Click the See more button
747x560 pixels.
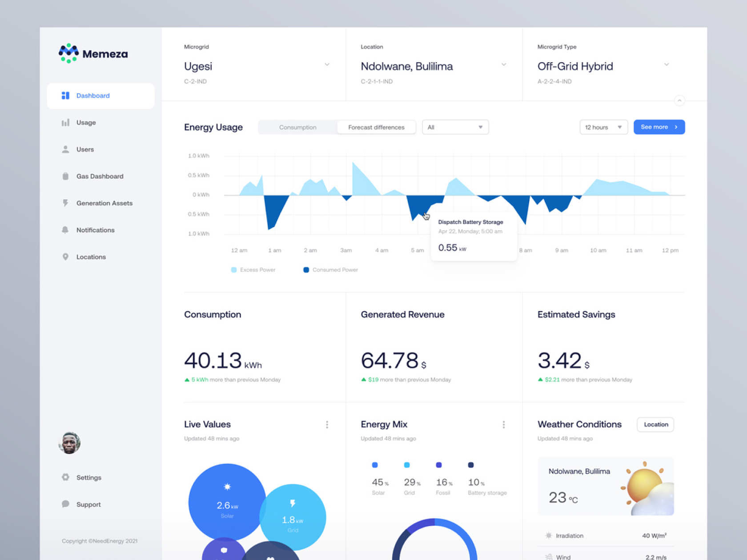click(x=659, y=127)
